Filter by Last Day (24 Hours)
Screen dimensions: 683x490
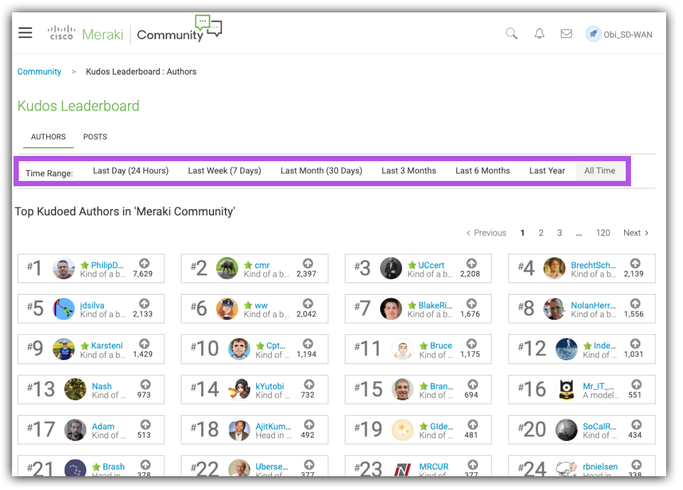click(130, 171)
